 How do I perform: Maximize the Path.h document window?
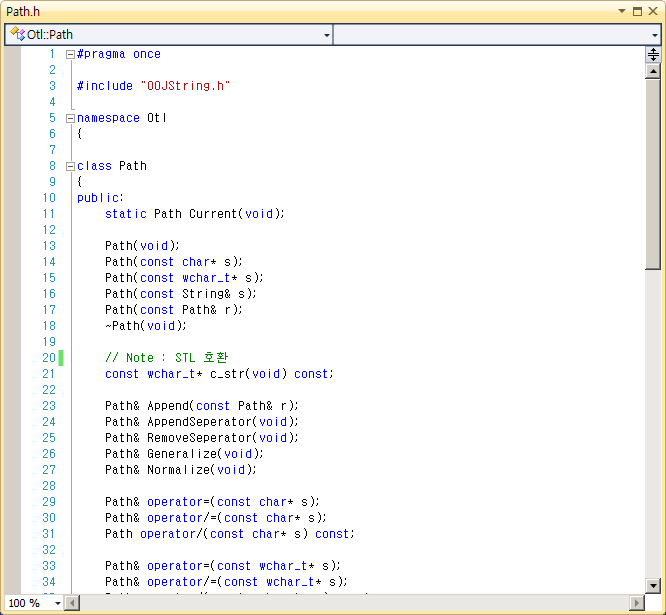tap(637, 11)
